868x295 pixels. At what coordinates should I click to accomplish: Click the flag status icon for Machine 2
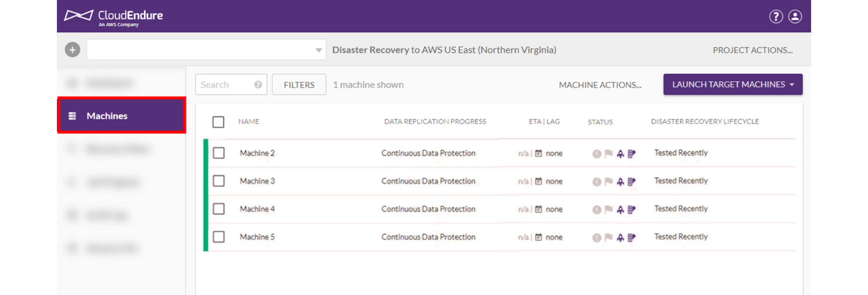click(608, 153)
